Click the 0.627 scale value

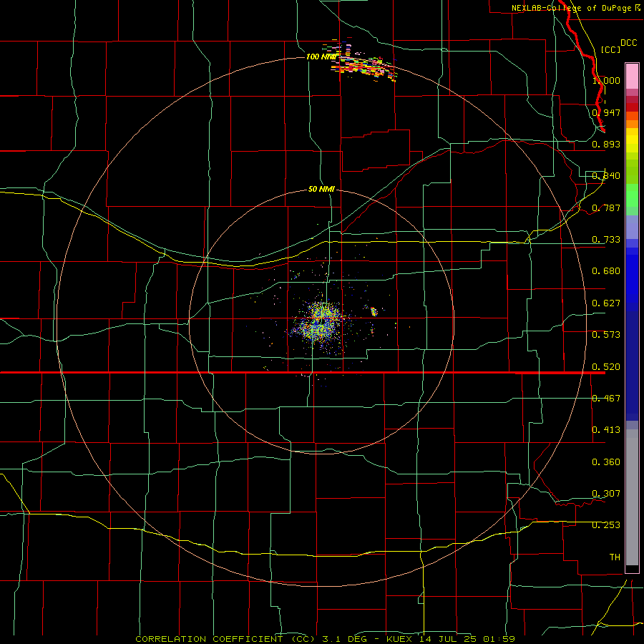[606, 303]
